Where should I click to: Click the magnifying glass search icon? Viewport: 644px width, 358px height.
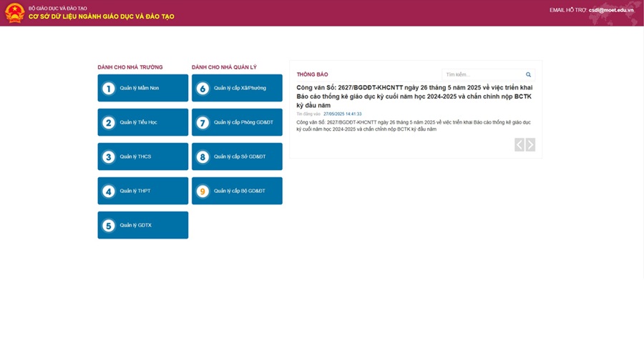click(x=528, y=74)
